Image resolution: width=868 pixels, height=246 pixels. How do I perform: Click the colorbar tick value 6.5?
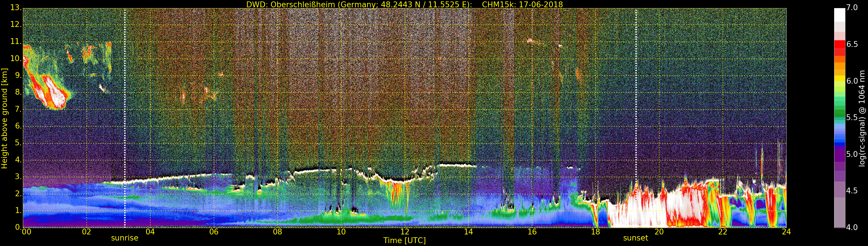click(x=852, y=45)
